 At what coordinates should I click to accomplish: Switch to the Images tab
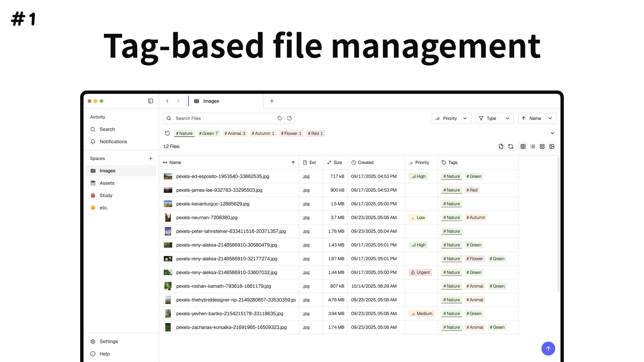tap(211, 101)
